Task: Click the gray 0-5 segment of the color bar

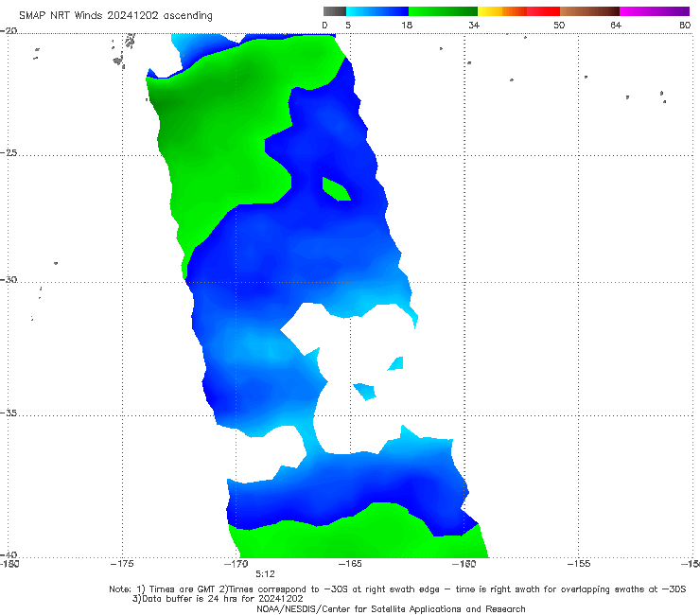Action: [x=335, y=11]
